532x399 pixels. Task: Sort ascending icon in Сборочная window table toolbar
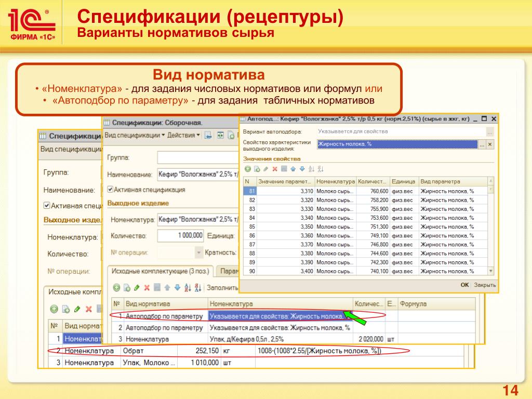click(188, 288)
